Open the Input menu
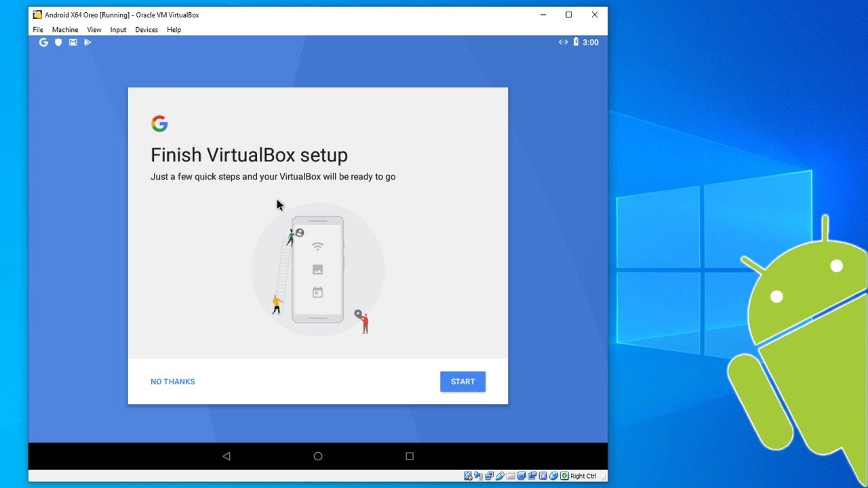Image resolution: width=868 pixels, height=488 pixels. pyautogui.click(x=118, y=29)
